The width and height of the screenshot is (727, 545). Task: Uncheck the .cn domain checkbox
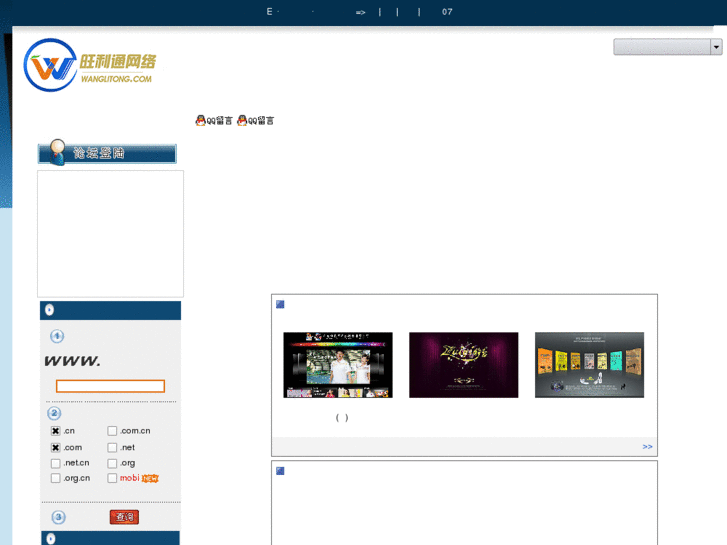(x=56, y=431)
